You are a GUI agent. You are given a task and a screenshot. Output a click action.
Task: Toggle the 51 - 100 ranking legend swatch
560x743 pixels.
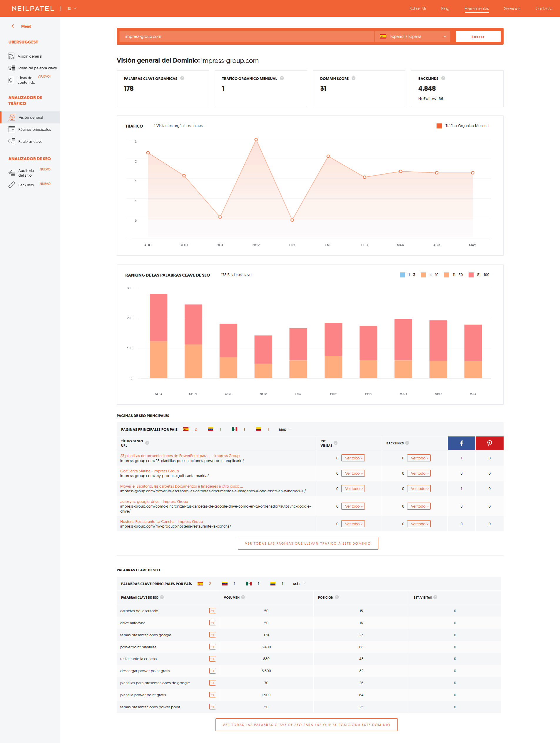click(x=471, y=275)
